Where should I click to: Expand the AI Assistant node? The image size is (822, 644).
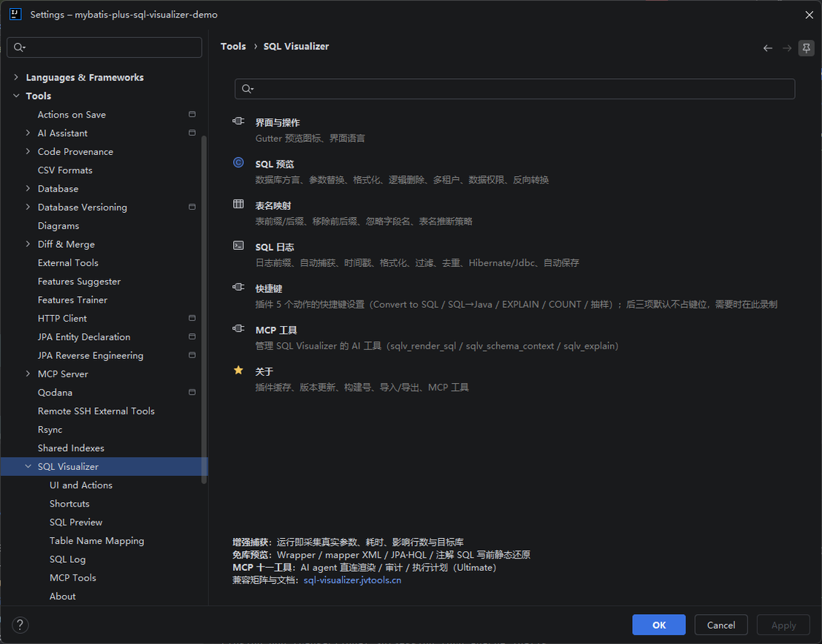[x=28, y=133]
